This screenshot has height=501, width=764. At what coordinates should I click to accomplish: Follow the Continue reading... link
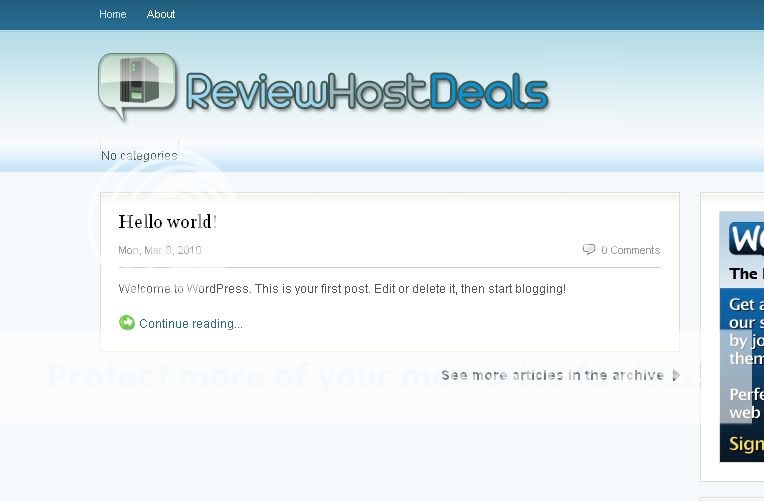click(191, 324)
